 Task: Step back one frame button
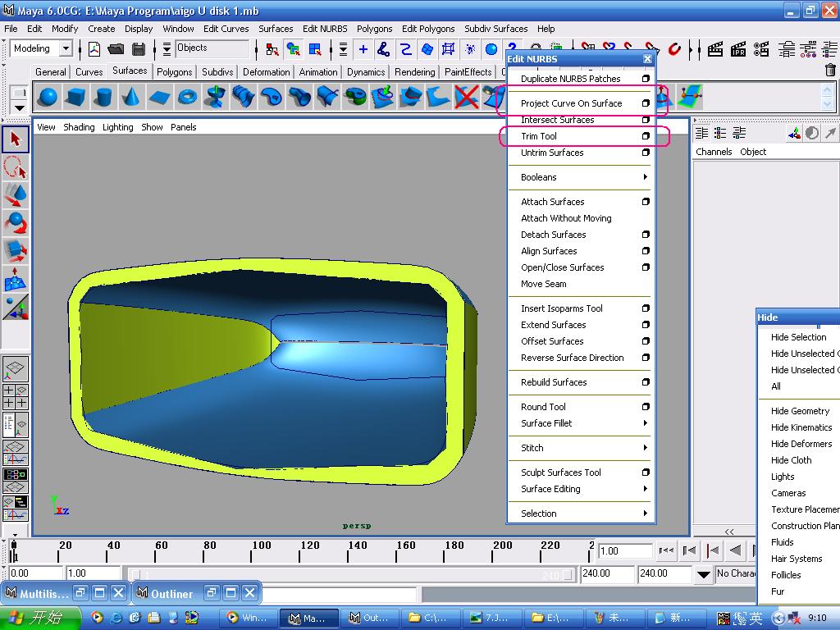coord(689,550)
